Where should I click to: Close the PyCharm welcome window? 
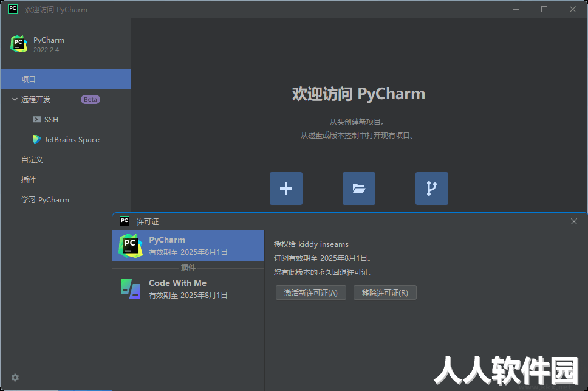click(573, 9)
